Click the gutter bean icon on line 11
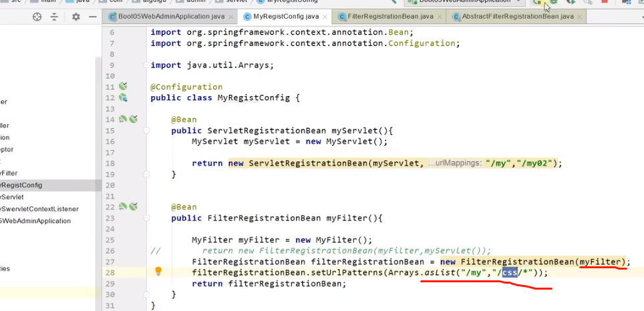Screen dimensions: 644x311 [123, 87]
